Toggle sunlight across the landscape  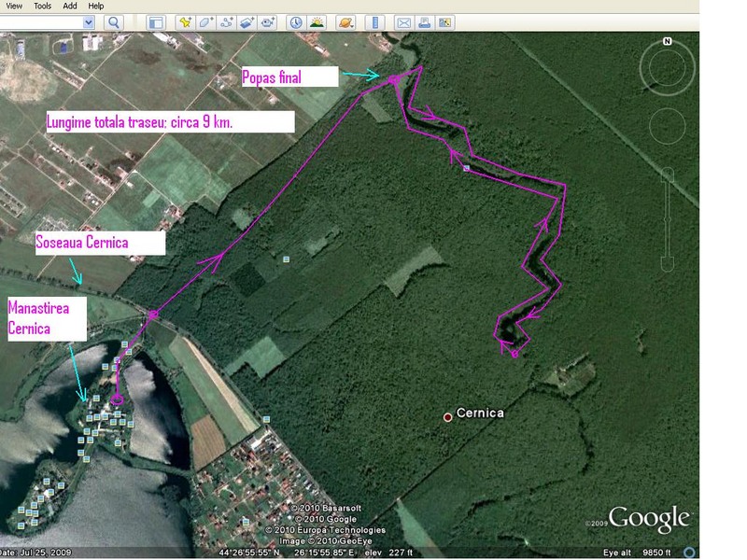coord(317,21)
